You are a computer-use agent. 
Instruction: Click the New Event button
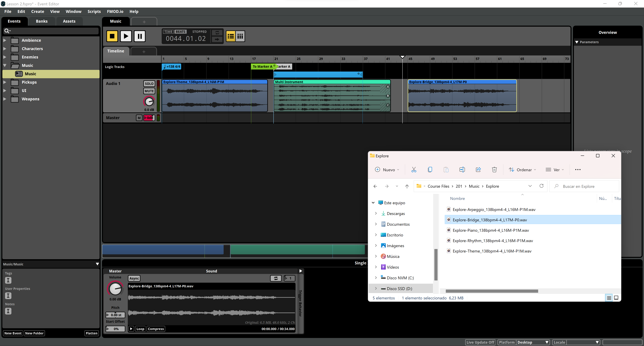point(13,333)
